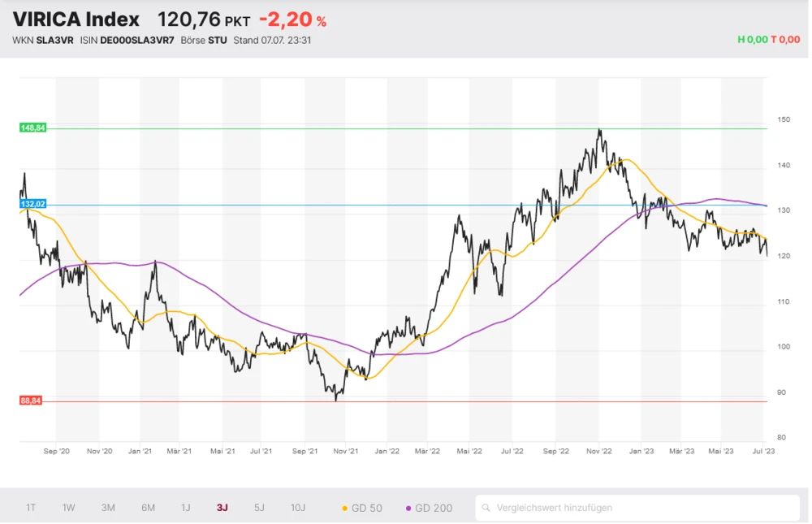
Task: Show the 3M chart period
Action: (108, 508)
